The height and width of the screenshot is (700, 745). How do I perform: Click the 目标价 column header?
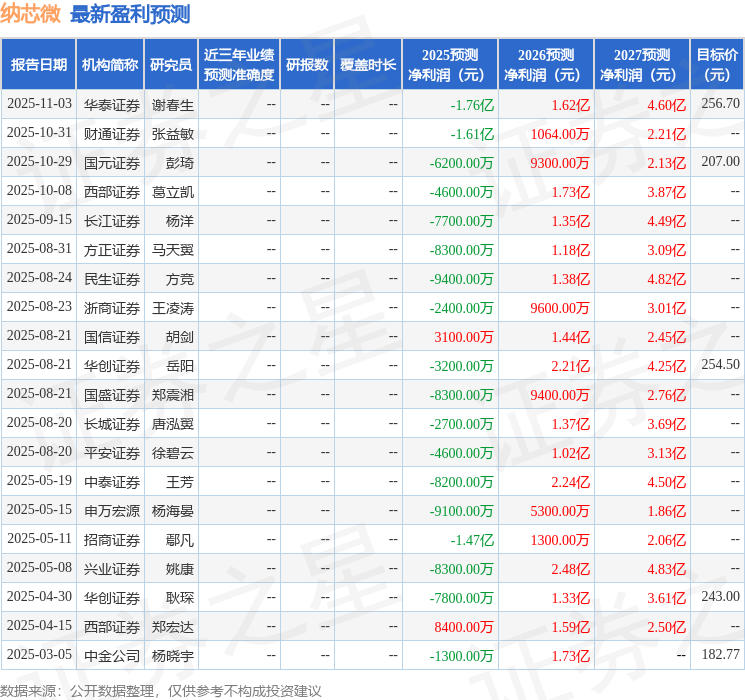click(x=717, y=64)
